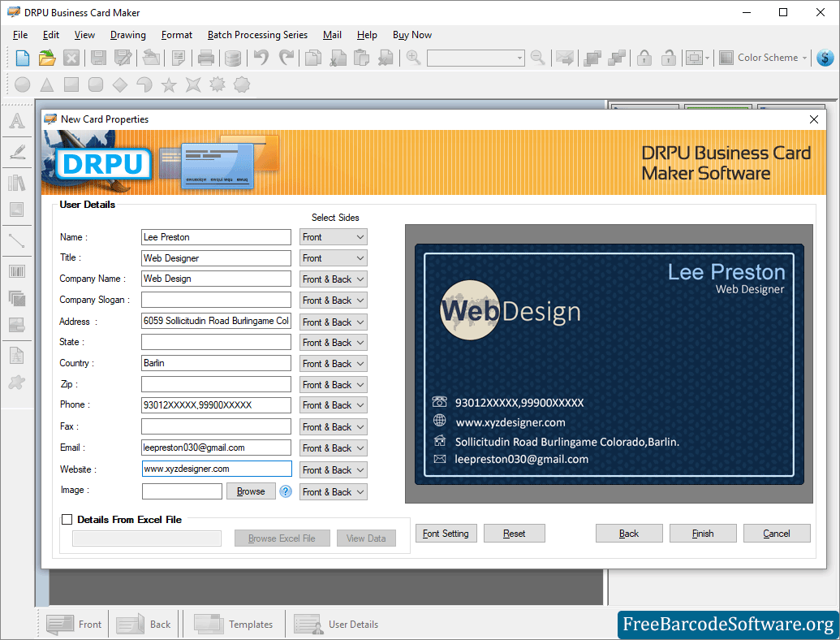Screen dimensions: 840x640
Task: Click the Open folder toolbar icon
Action: [x=47, y=58]
